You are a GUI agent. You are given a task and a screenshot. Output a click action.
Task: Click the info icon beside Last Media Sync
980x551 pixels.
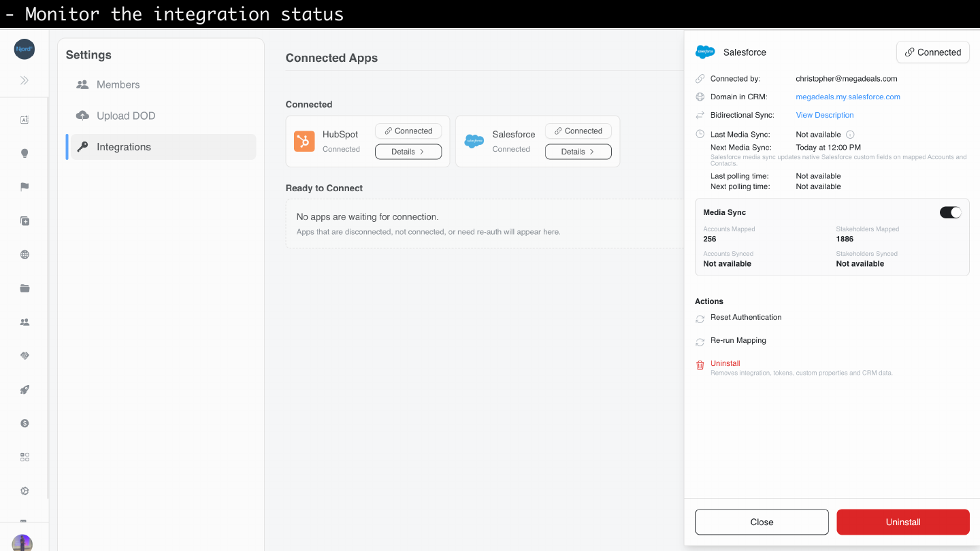(x=850, y=135)
